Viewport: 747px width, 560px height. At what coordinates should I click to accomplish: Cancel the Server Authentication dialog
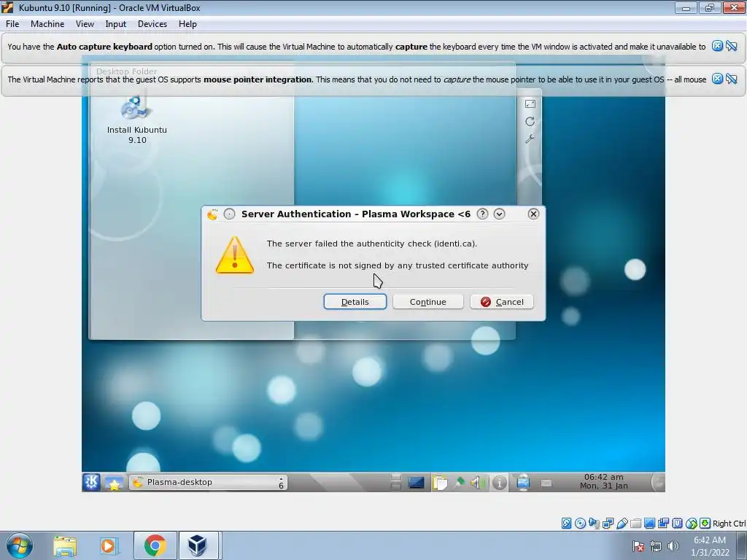click(502, 302)
